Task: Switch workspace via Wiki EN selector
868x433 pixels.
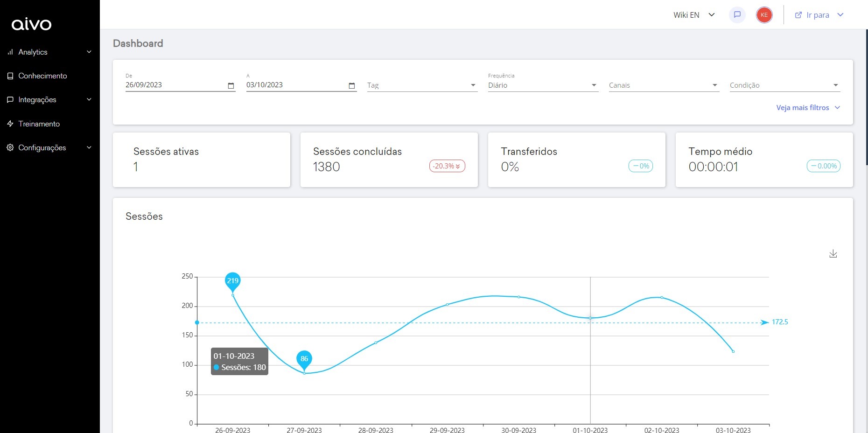Action: (694, 15)
